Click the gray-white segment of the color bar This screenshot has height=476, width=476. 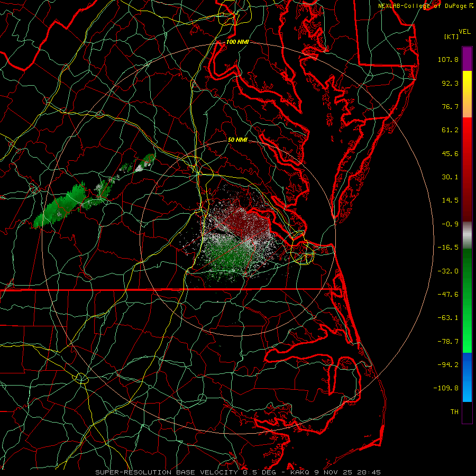point(467,234)
